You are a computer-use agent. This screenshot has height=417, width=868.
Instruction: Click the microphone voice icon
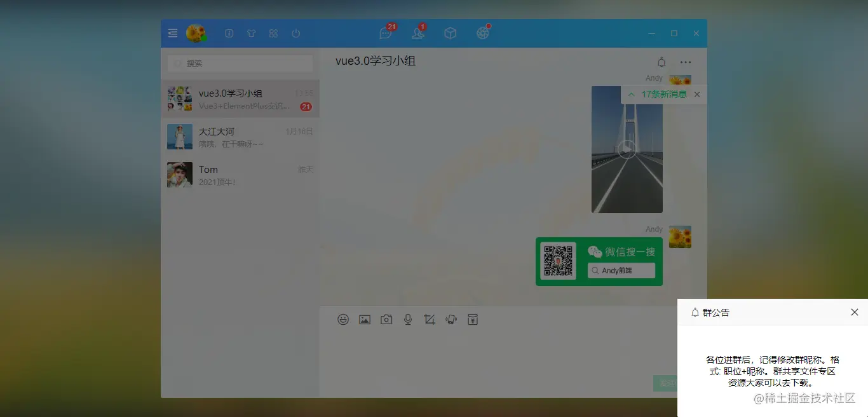click(408, 319)
